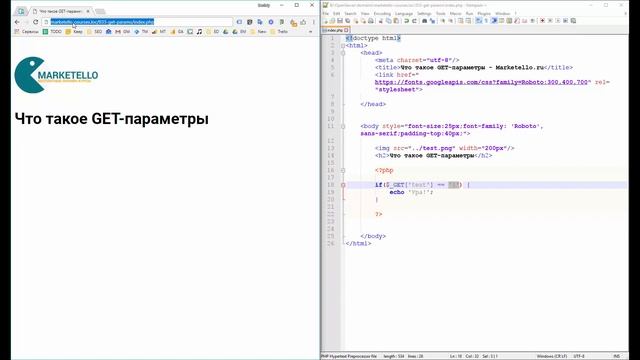This screenshot has height=360, width=640.
Task: Click the echo statement on line 19
Action: (x=411, y=192)
